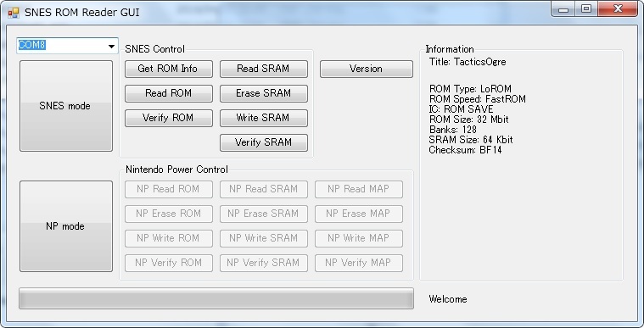Click 'ROM Speed: FastROM' line
This screenshot has height=328, width=644.
pos(477,99)
